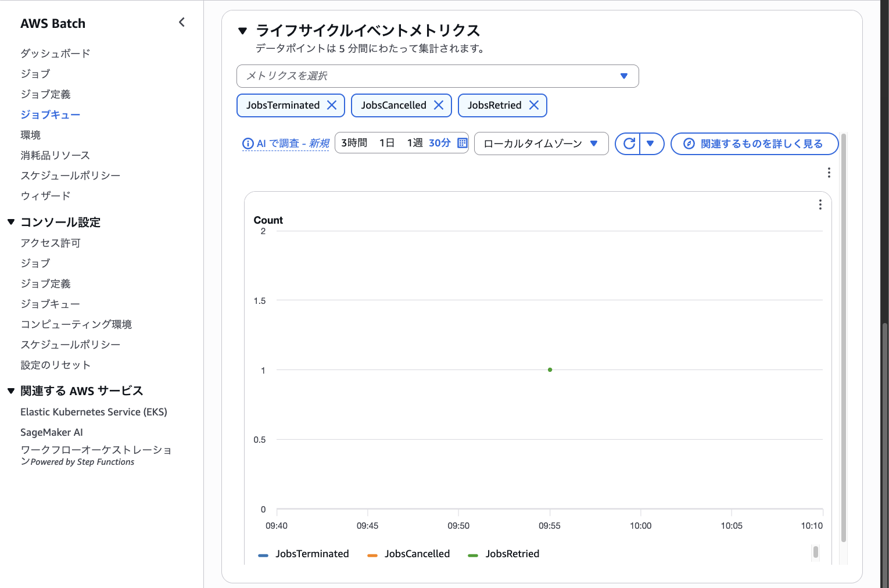Select the 1日 time range
889x588 pixels.
tap(387, 143)
